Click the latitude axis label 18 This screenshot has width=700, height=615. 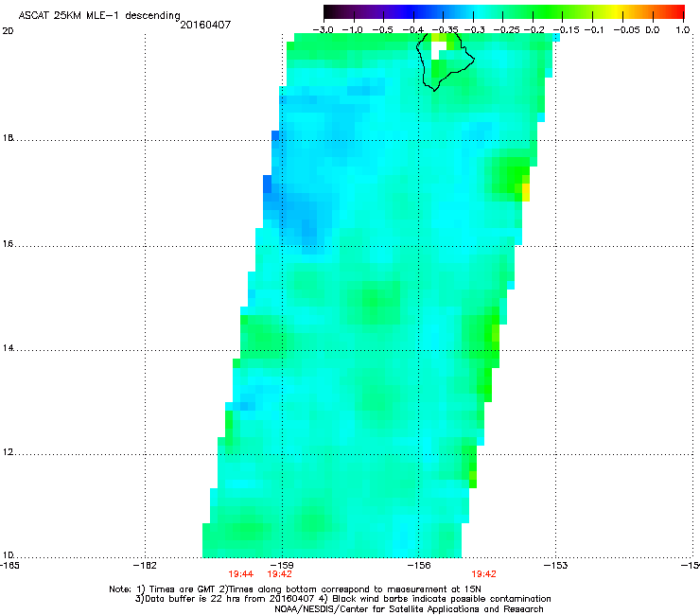point(8,137)
